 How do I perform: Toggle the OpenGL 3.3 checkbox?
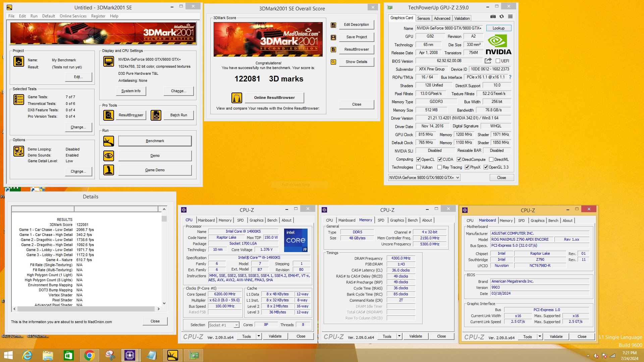click(486, 167)
